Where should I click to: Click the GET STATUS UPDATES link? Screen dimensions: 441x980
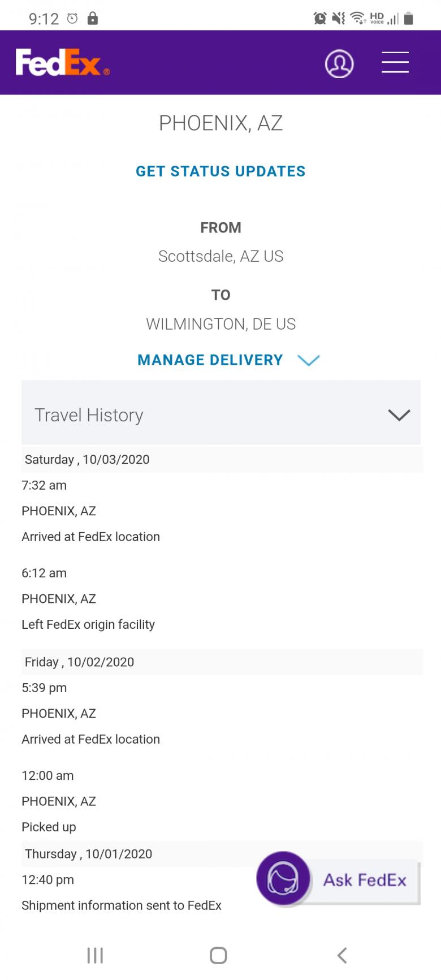[220, 171]
